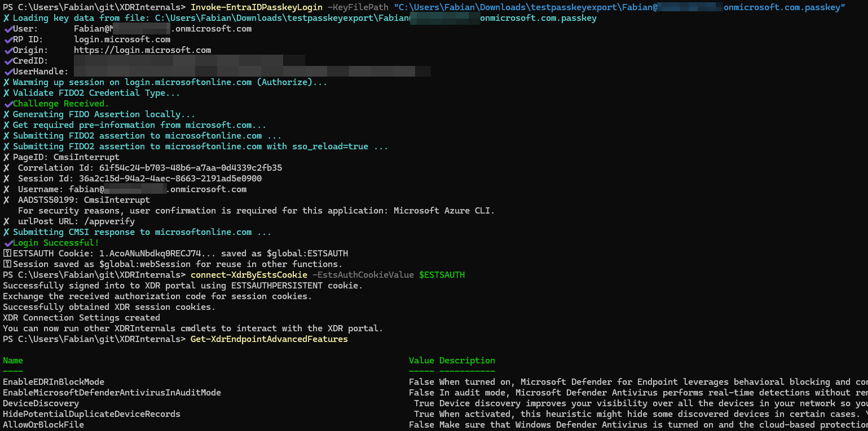Image resolution: width=868 pixels, height=431 pixels.
Task: Click the checkmark icon next to RP ID
Action: (8, 40)
